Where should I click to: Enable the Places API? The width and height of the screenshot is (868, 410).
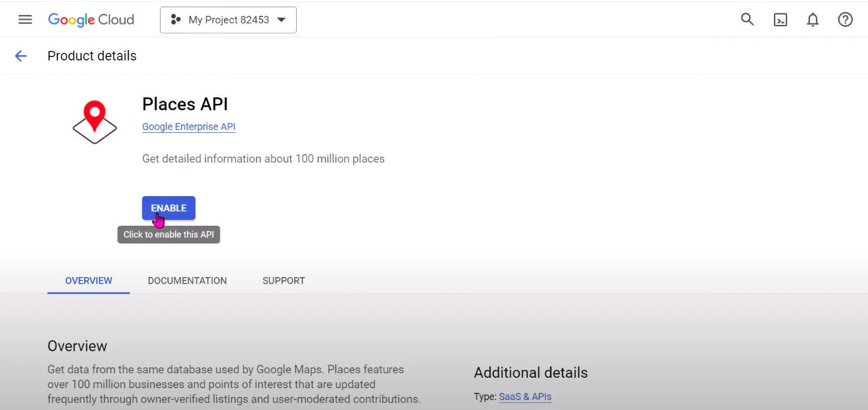pos(168,207)
